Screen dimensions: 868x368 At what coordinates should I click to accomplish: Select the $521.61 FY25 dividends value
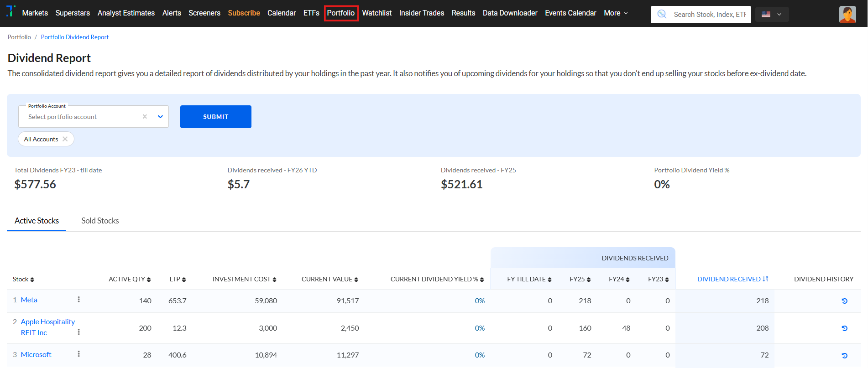462,184
